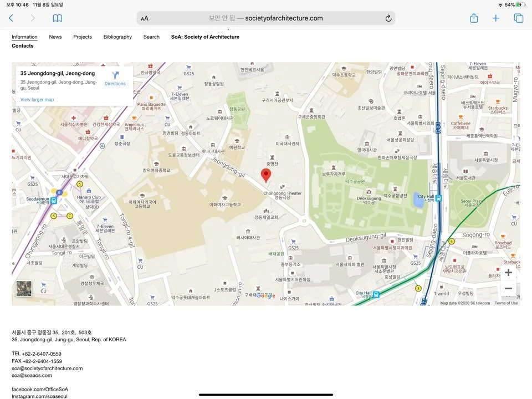Select the English address 35, Jeongdong-gil text
The image size is (532, 399).
pos(69,339)
